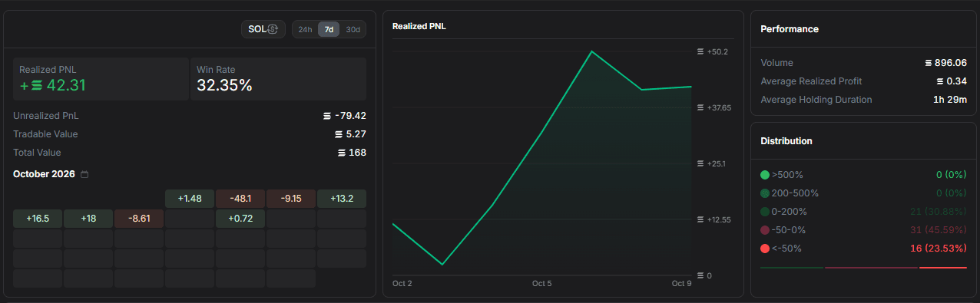Click the <-50% distribution red dot
This screenshot has height=303, width=980.
click(x=765, y=249)
